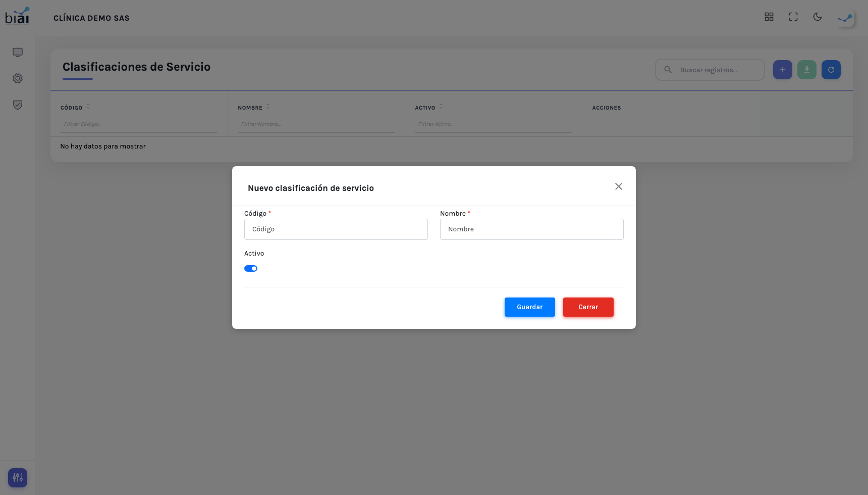This screenshot has width=868, height=495.
Task: Sort table by Nombre column
Action: pos(268,106)
